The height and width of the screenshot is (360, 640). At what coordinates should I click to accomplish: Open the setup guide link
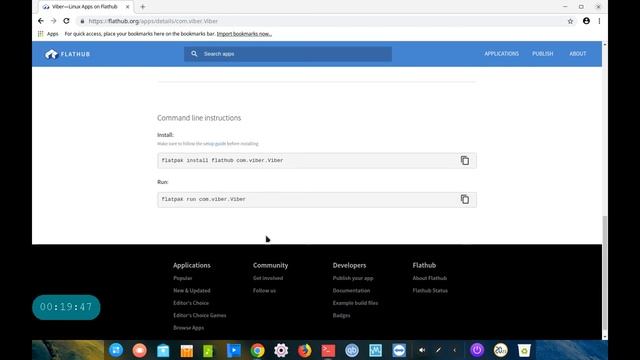[x=214, y=144]
